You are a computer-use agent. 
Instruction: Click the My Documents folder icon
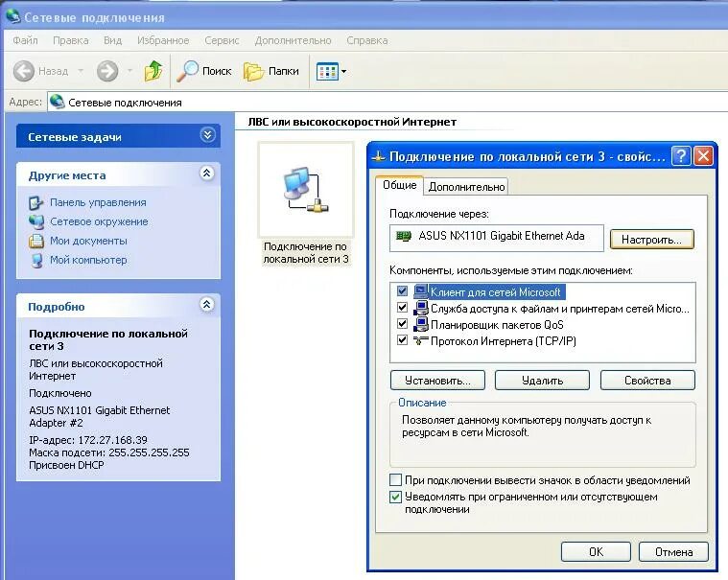click(36, 241)
